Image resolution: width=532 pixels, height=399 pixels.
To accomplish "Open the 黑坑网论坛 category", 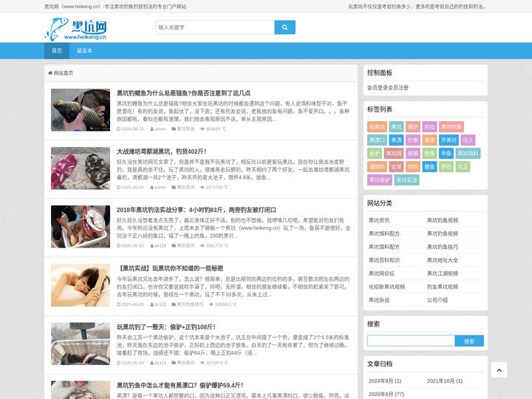I will 381,273.
